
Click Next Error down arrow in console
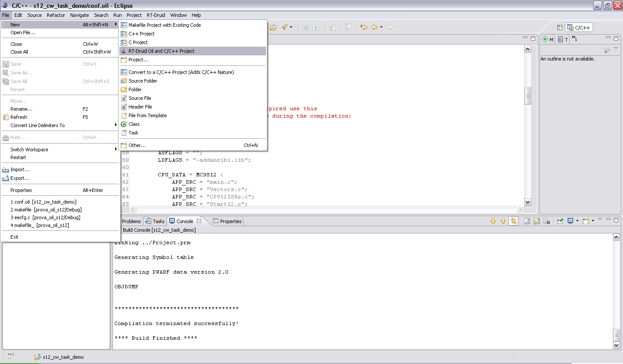[493, 221]
